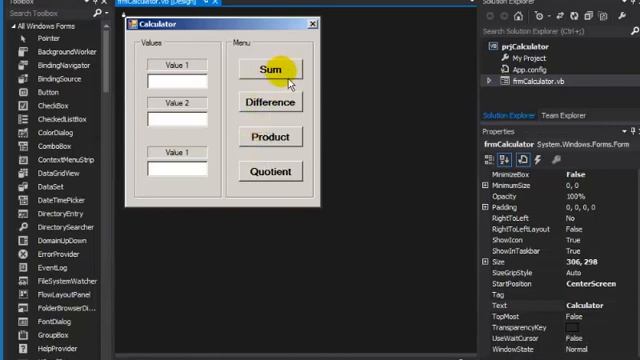Select App.config in Solution Explorer
The image size is (640, 360).
coord(529,70)
